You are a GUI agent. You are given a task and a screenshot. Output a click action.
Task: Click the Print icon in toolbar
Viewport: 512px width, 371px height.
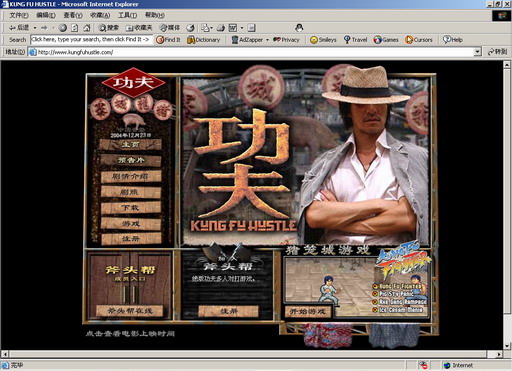coord(221,28)
